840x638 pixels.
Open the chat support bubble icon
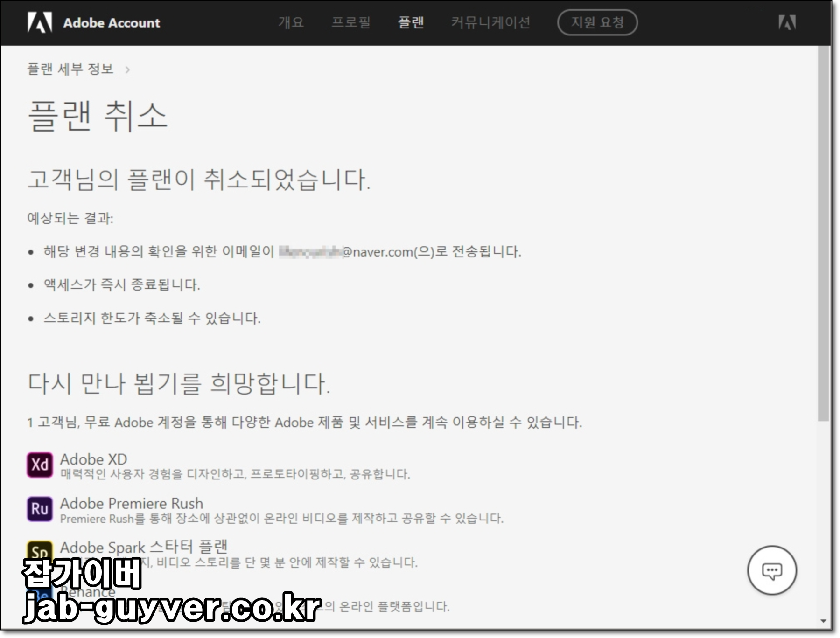[x=772, y=570]
